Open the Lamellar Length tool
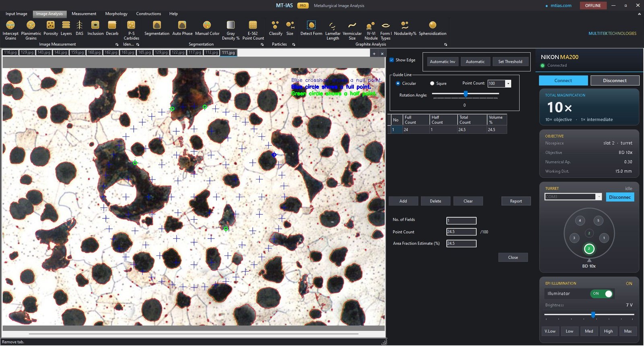Viewport: 644px width, 346px height. (x=333, y=31)
